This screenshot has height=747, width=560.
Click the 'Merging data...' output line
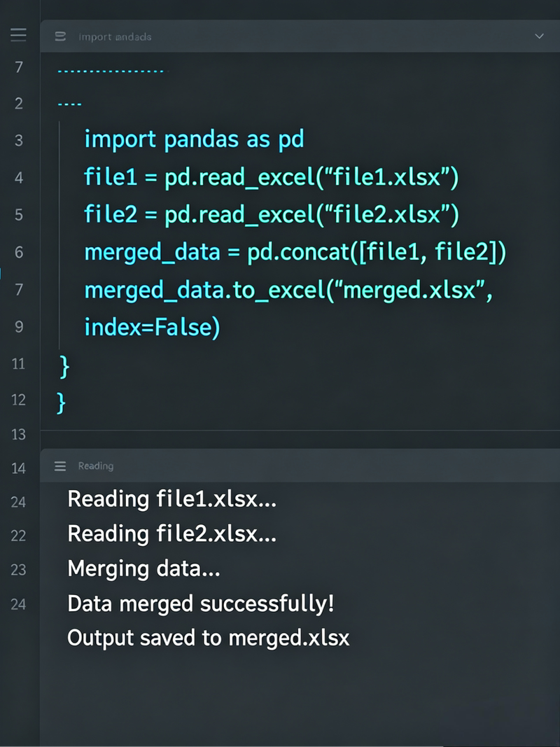[143, 568]
